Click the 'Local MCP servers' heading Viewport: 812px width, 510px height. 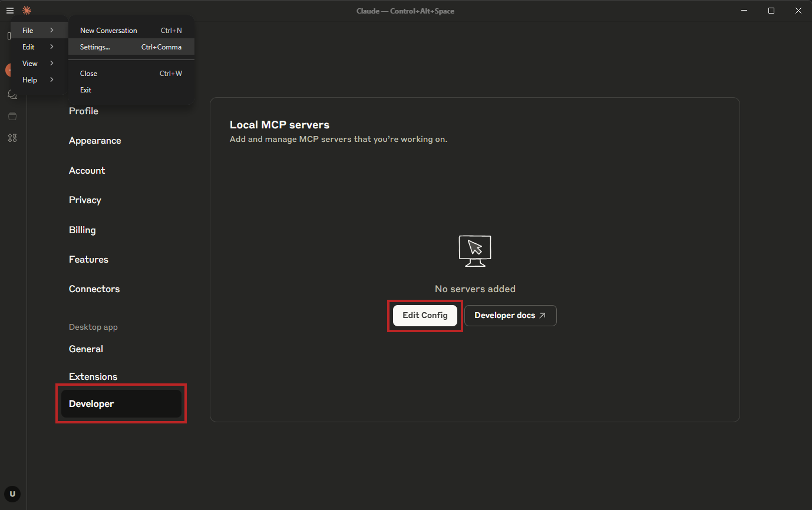(x=279, y=125)
